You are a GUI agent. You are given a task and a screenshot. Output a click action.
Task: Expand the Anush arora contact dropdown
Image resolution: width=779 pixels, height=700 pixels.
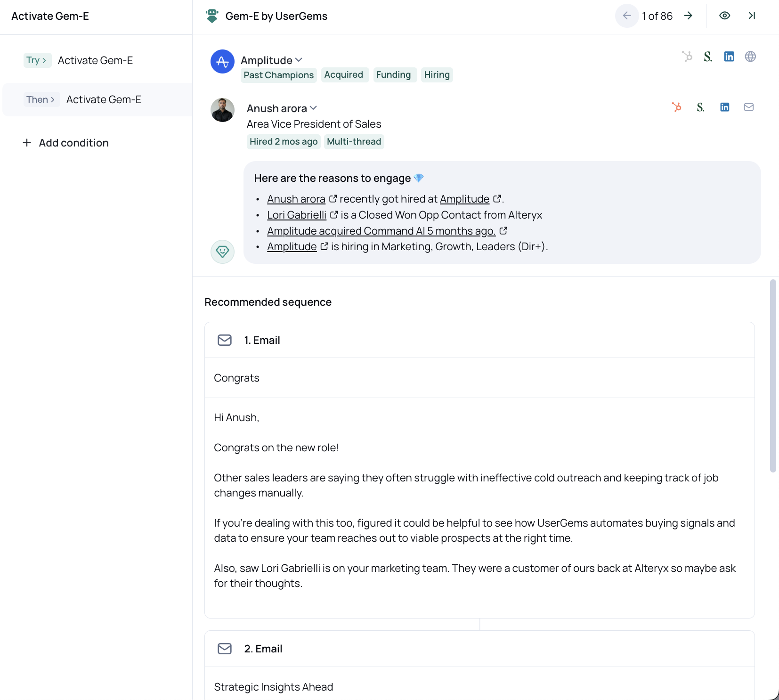[x=313, y=108]
